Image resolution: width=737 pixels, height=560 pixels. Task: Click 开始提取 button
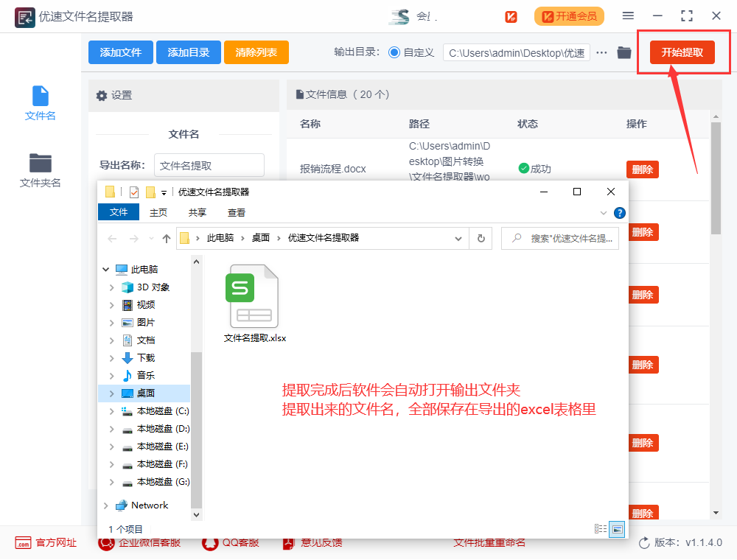pyautogui.click(x=682, y=52)
